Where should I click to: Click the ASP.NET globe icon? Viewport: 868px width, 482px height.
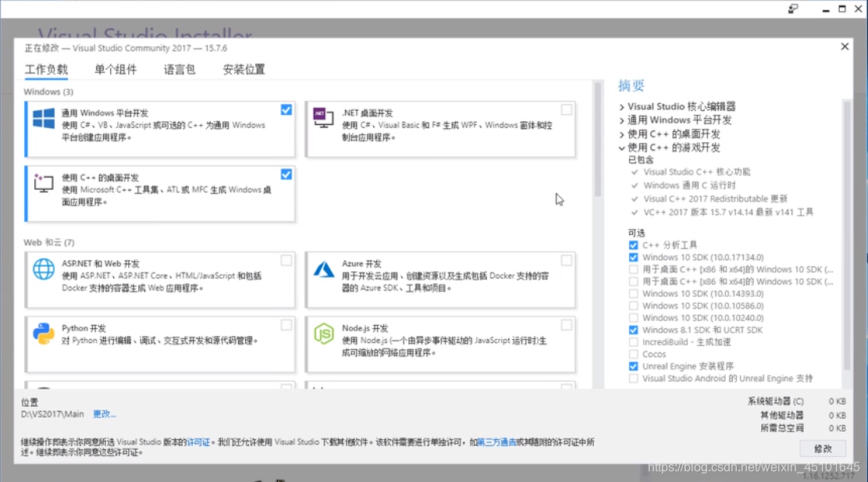(44, 270)
